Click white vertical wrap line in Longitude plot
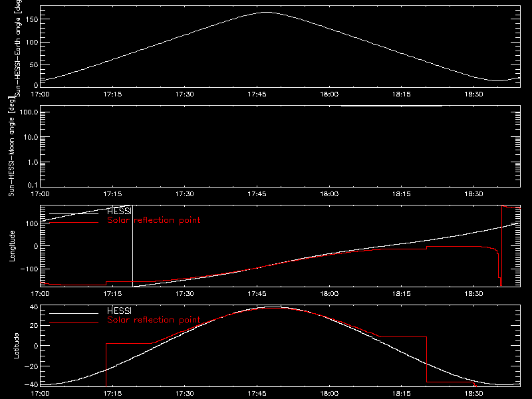Image resolution: width=532 pixels, height=399 pixels. (132, 246)
